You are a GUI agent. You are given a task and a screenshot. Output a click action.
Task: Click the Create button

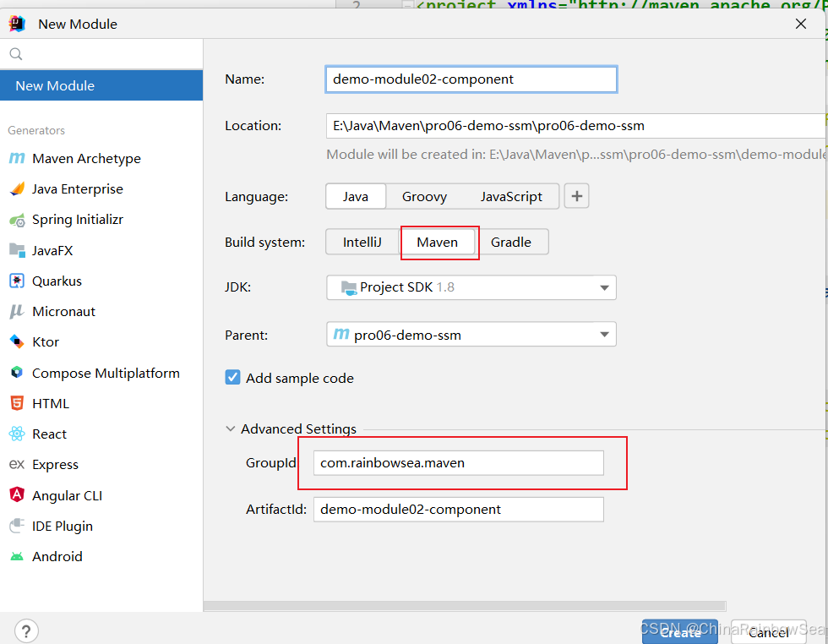click(x=680, y=632)
